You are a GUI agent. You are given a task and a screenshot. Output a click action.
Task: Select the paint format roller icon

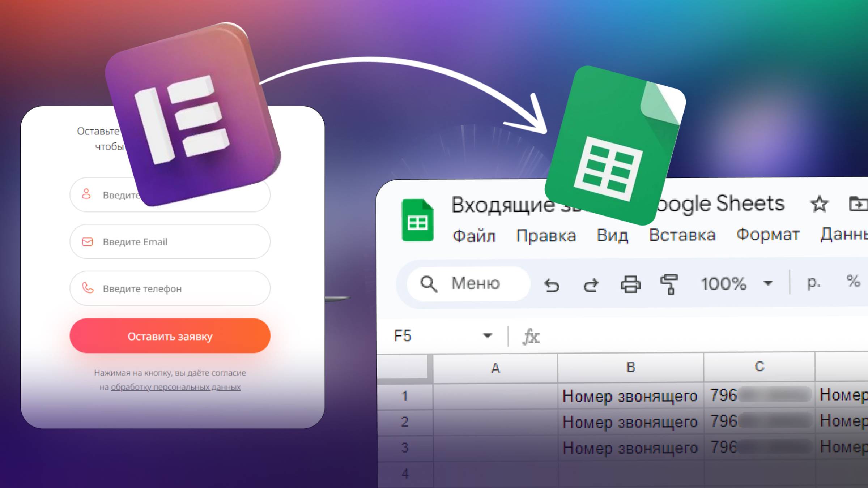click(x=669, y=284)
